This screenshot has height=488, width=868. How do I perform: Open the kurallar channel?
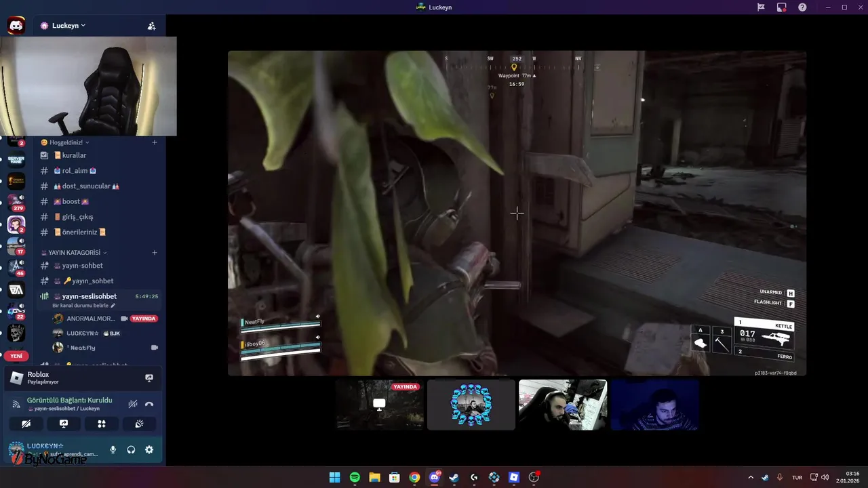pyautogui.click(x=99, y=155)
